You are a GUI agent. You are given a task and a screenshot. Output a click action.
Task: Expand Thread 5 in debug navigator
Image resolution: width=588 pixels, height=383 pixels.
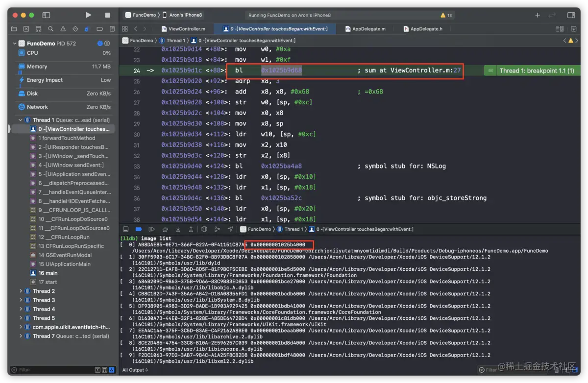point(21,318)
